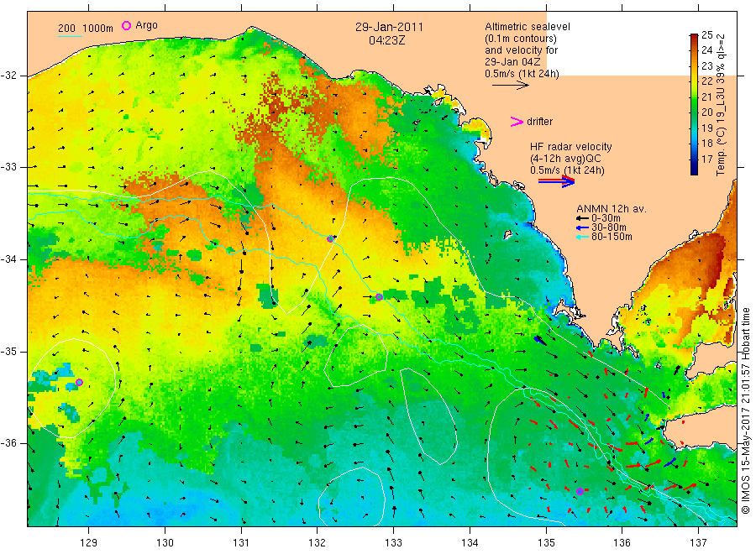This screenshot has height=554, width=756.
Task: Click the IMOS copyright timestamp text
Action: point(746,410)
